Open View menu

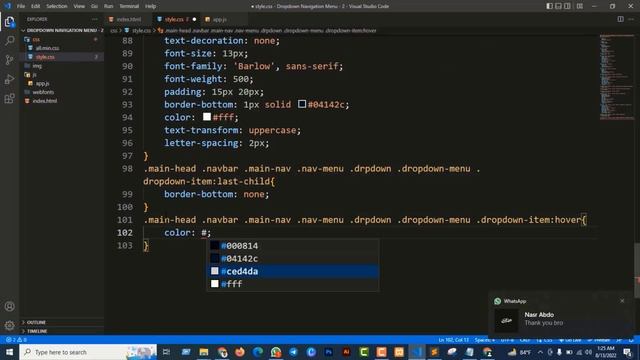tap(79, 6)
